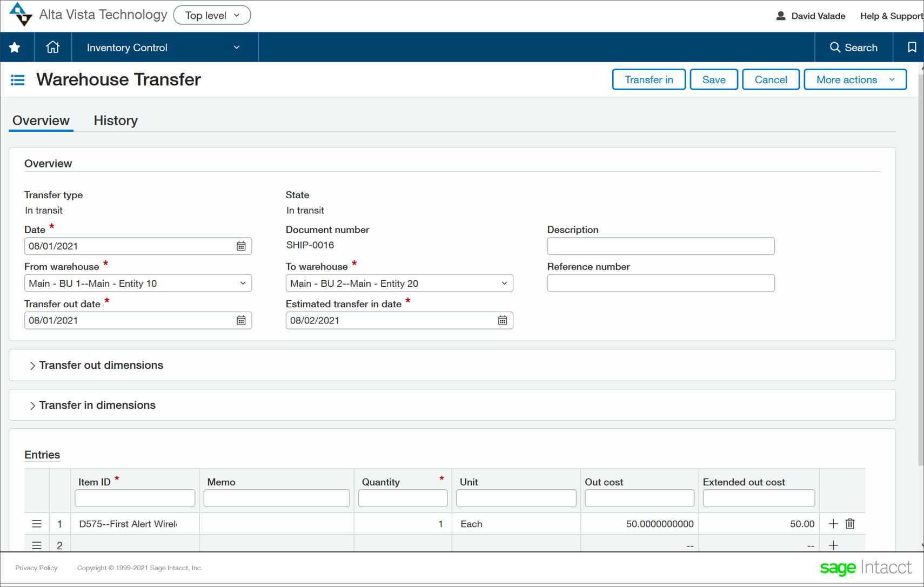
Task: Select item D575--First Alert Wirel cell
Action: [x=135, y=524]
